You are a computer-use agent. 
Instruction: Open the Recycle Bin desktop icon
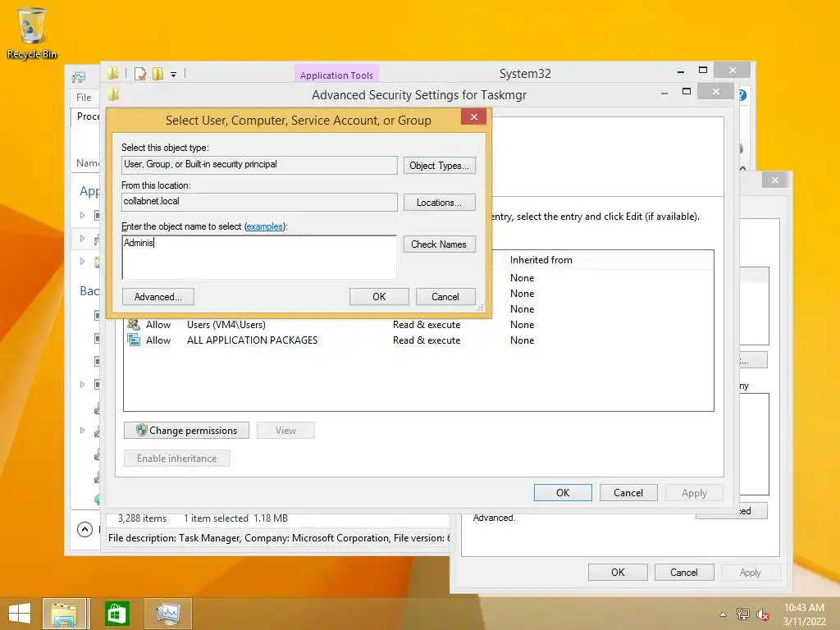coord(32,33)
